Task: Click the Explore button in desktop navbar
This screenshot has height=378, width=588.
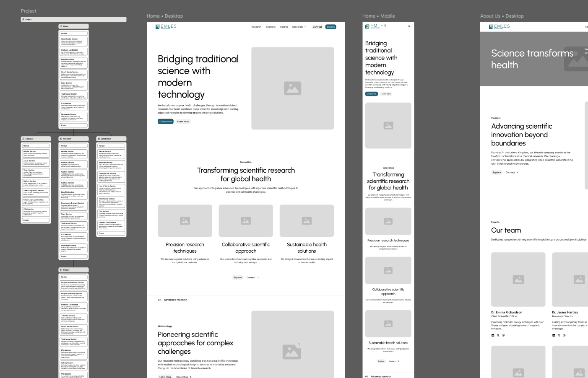Action: 331,27
